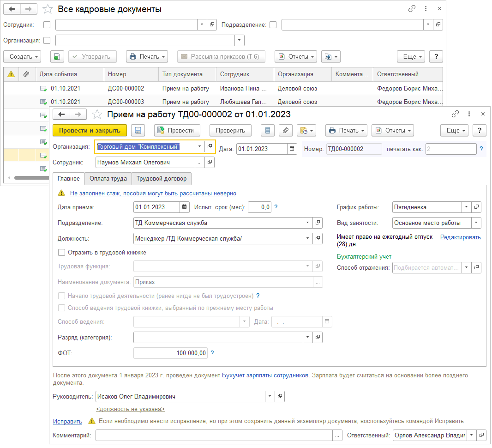Open calendar picker for document date

coord(292,148)
